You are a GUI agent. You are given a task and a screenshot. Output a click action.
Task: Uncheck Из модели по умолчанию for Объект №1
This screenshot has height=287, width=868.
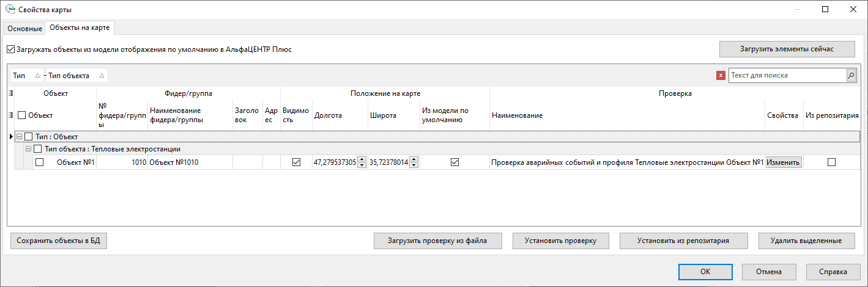454,162
